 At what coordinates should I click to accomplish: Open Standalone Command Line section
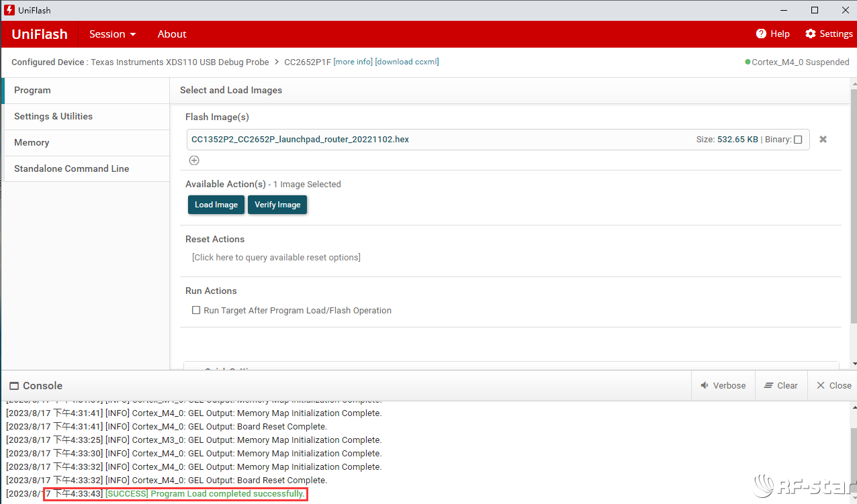click(71, 169)
